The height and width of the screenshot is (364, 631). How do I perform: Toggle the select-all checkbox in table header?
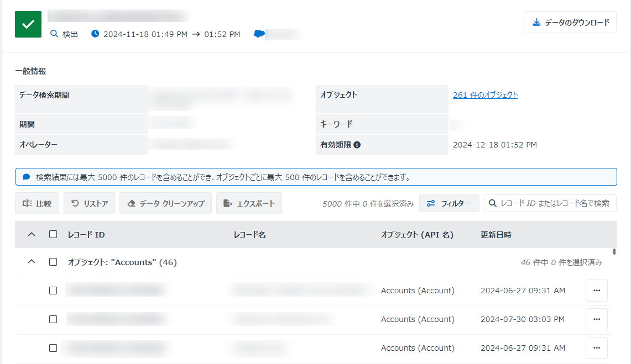point(53,234)
